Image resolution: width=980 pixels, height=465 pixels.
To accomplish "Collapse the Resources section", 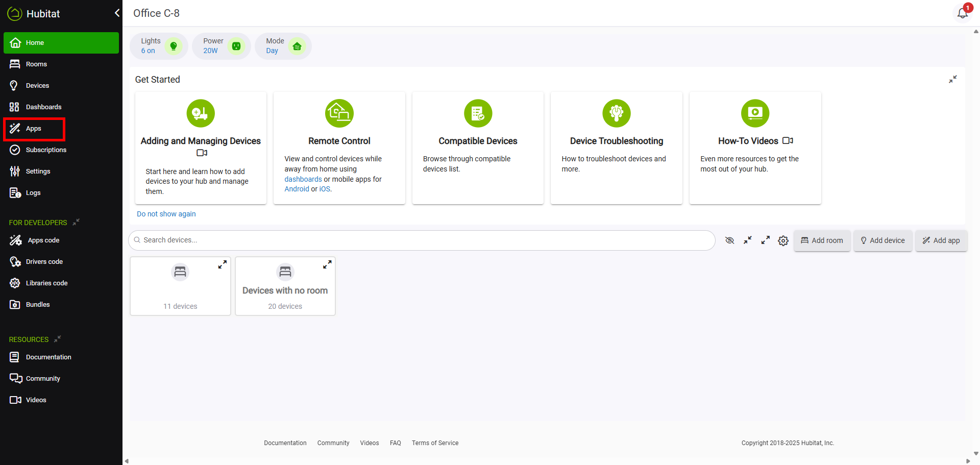I will point(58,339).
